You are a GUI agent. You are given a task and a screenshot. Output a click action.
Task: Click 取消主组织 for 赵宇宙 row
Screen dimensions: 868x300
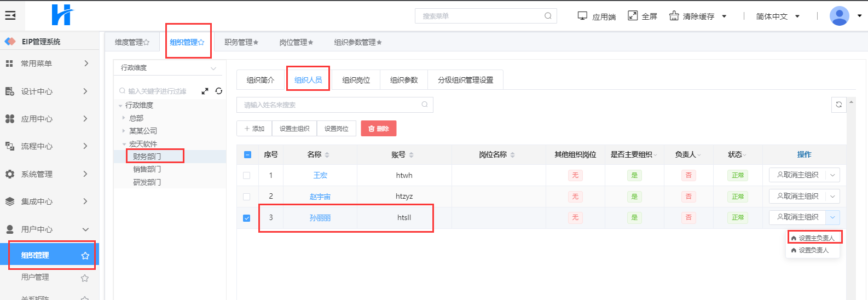coord(797,196)
